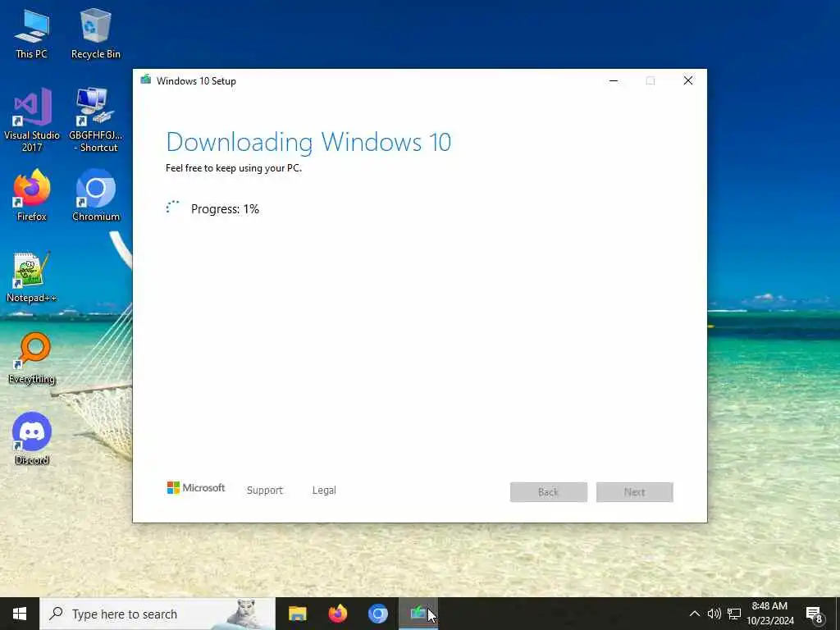Viewport: 840px width, 630px height.
Task: Click the Downloading Windows 10 heading
Action: point(308,142)
